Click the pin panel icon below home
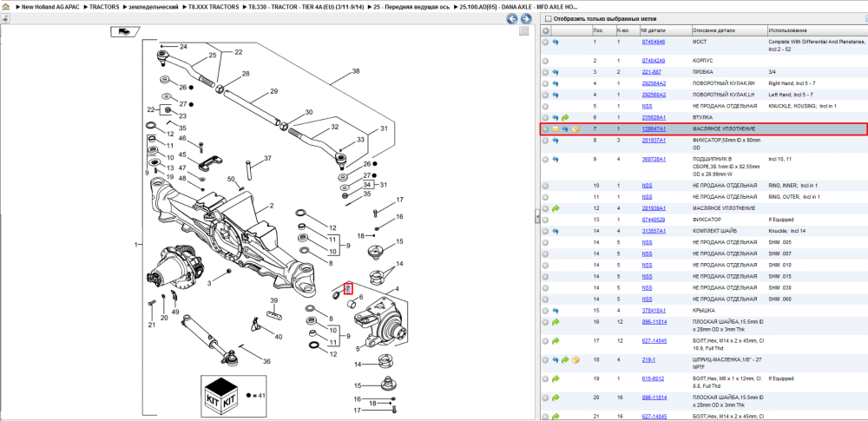This screenshot has height=421, width=868. pyautogui.click(x=5, y=18)
